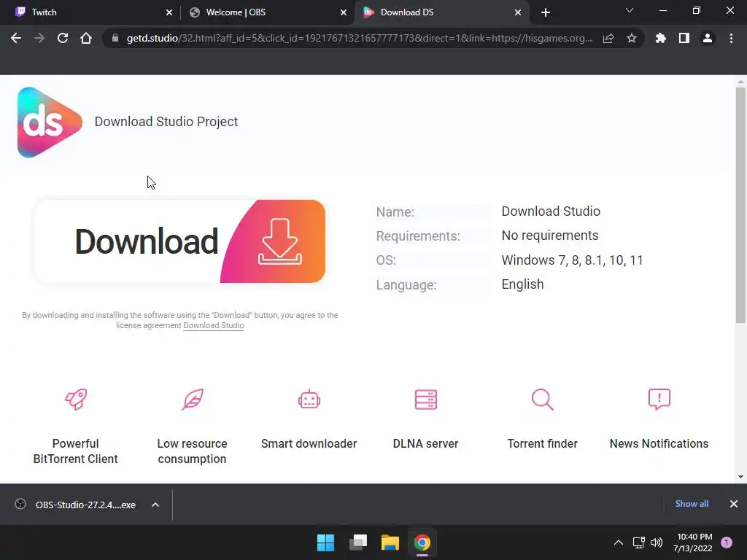Screen dimensions: 747x560
Task: Open the Download Studio license agreement link
Action: (214, 326)
